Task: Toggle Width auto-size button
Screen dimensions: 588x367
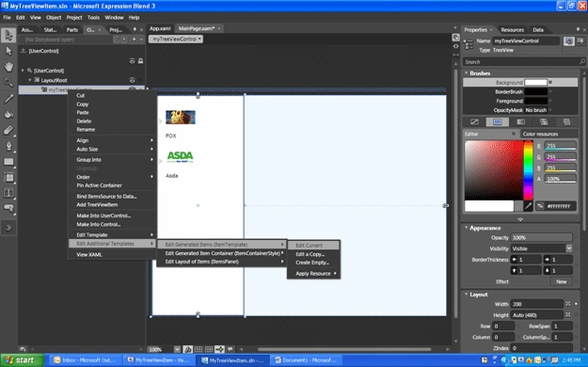Action: click(567, 304)
